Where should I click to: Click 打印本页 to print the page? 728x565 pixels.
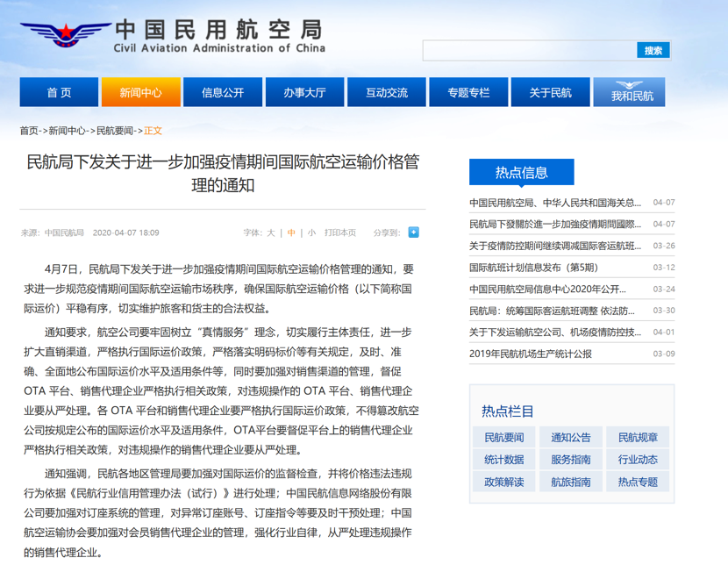pos(340,233)
